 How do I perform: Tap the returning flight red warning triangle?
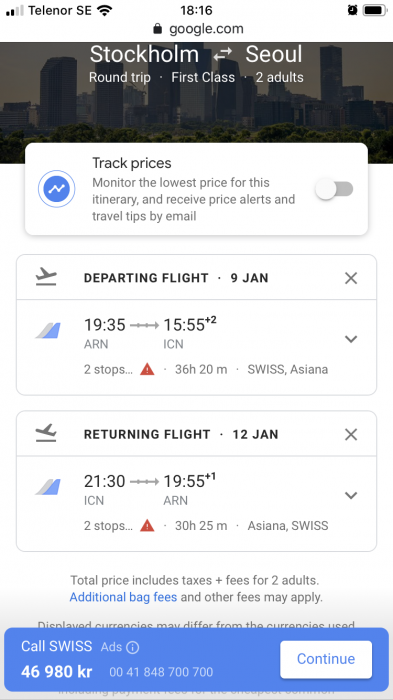(147, 525)
